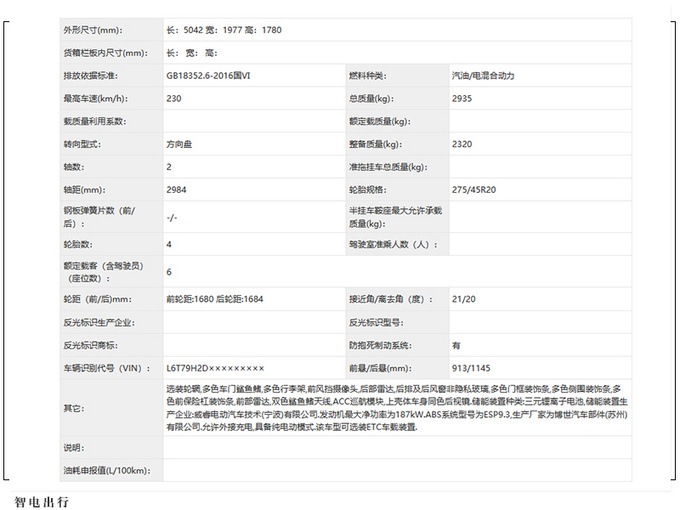This screenshot has height=510, width=680.
Task: Select the fuel value '汽油/电混合动力'
Action: (483, 76)
